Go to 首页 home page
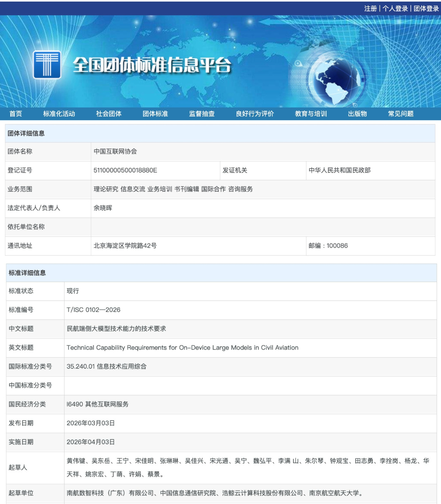Image resolution: width=441 pixels, height=504 pixels. tap(16, 114)
